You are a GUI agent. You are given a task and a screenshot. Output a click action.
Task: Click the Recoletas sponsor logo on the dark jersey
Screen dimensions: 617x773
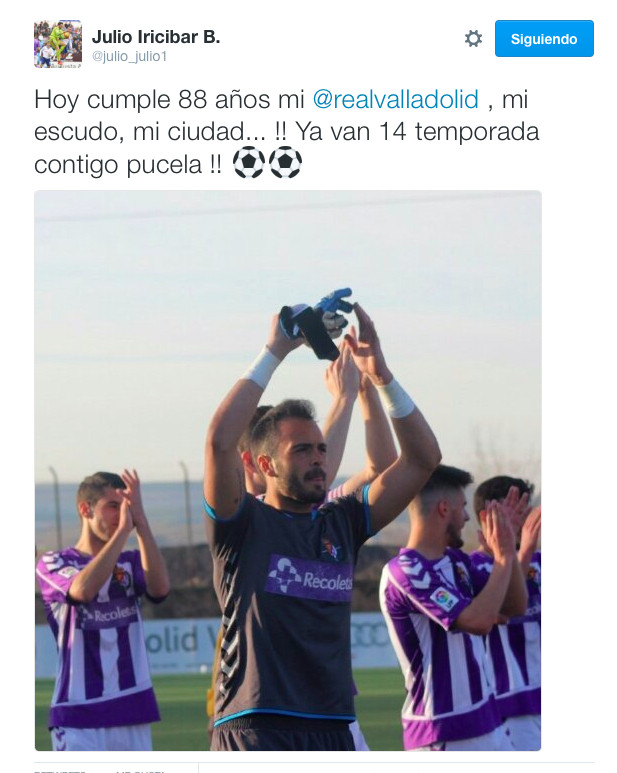pyautogui.click(x=309, y=578)
